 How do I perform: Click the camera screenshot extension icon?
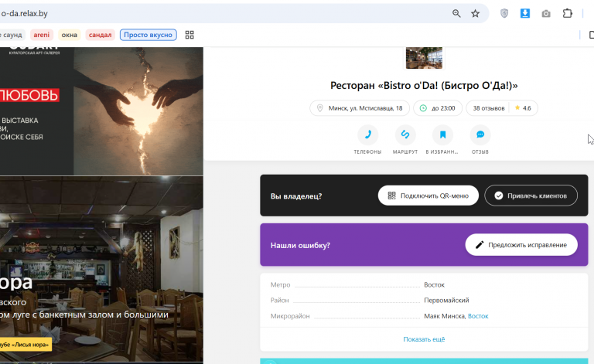click(546, 14)
